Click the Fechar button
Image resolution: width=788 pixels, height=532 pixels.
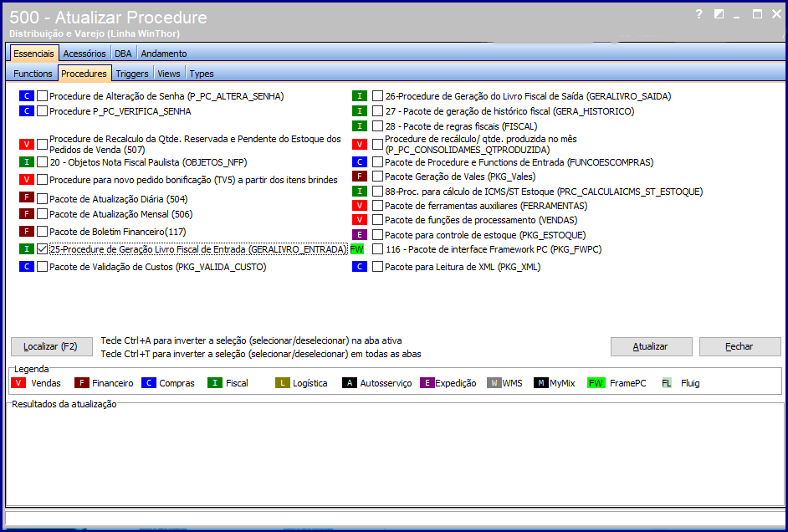coord(739,346)
